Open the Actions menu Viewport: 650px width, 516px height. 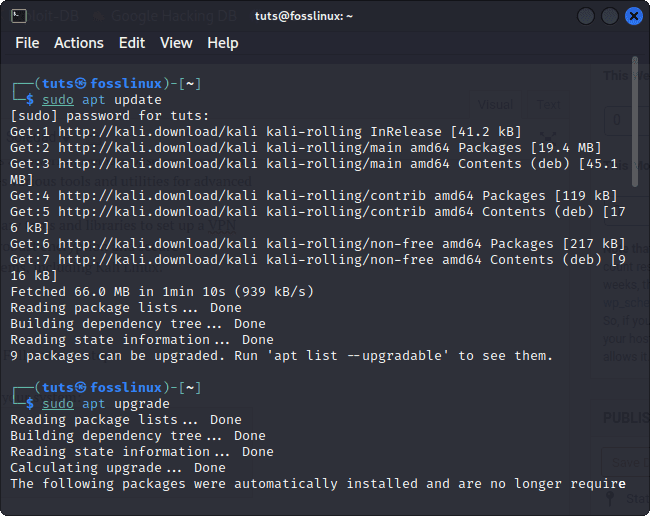(79, 43)
